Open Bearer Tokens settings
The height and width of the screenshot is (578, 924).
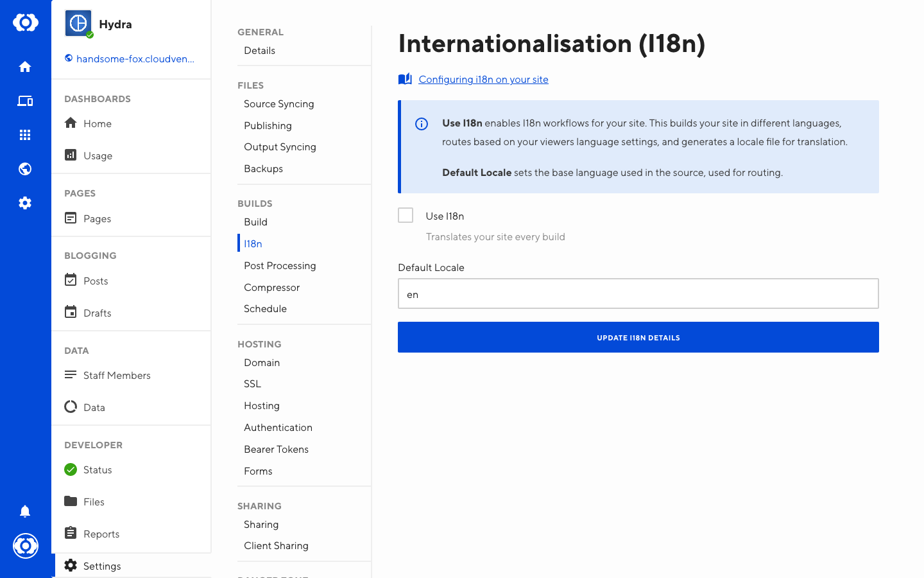pyautogui.click(x=276, y=450)
